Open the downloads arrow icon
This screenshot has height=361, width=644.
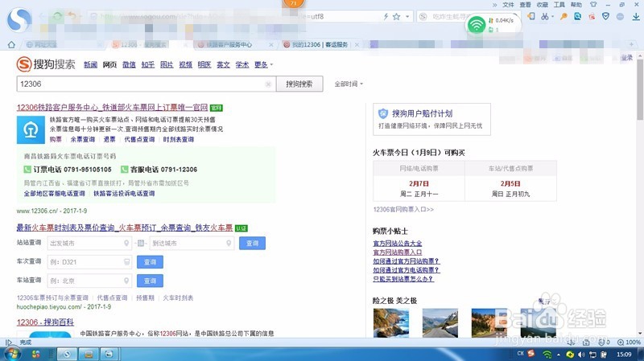coord(636,16)
